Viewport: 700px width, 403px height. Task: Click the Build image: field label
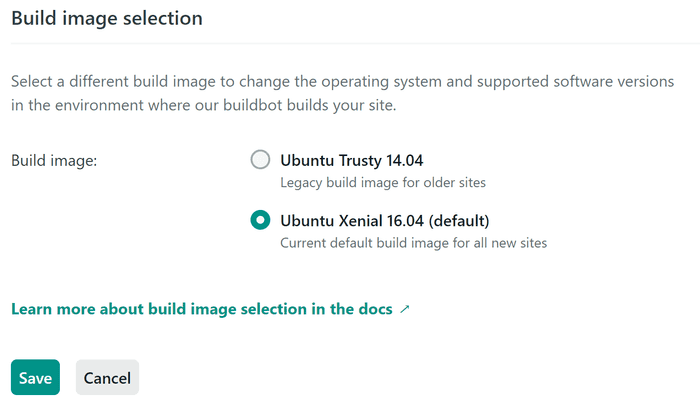pos(54,160)
